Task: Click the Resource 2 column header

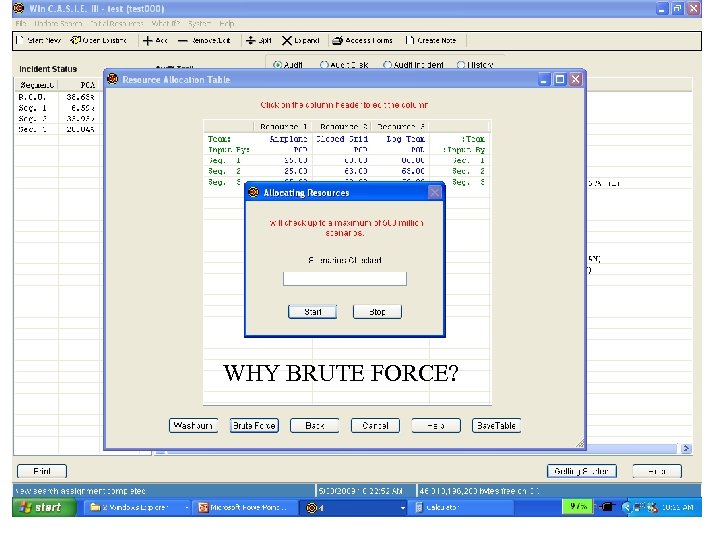Action: pyautogui.click(x=342, y=126)
